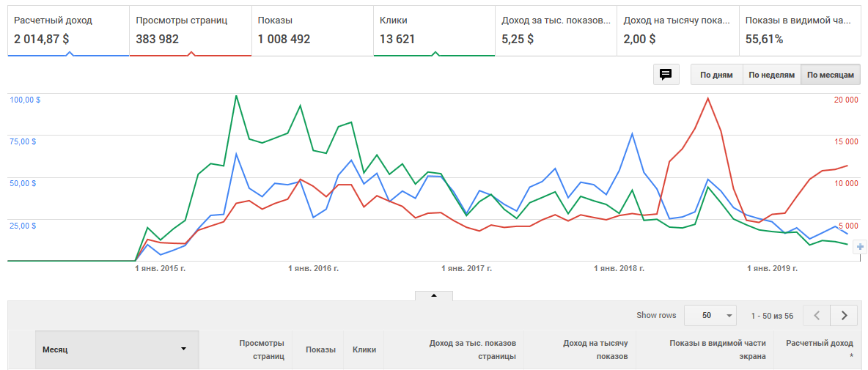
Task: Click the plus icon at chart edge
Action: tap(861, 247)
